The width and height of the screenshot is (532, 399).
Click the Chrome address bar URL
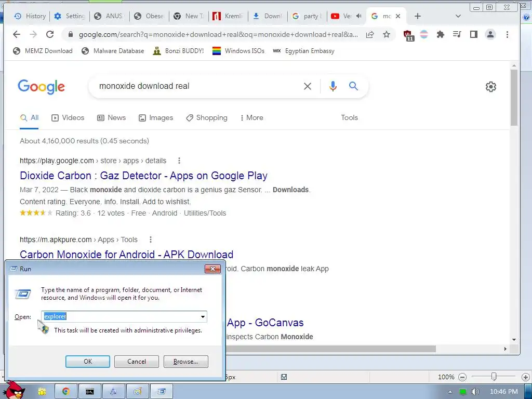click(x=218, y=34)
